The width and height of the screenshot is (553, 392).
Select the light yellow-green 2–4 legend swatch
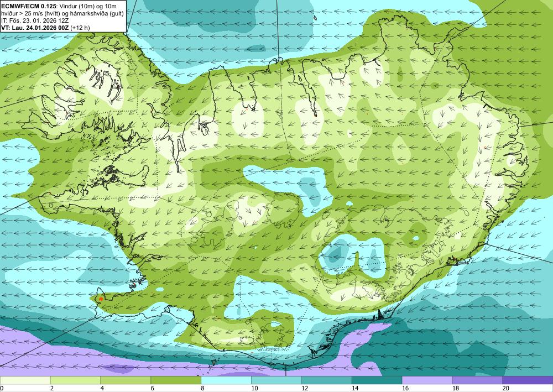point(75,380)
